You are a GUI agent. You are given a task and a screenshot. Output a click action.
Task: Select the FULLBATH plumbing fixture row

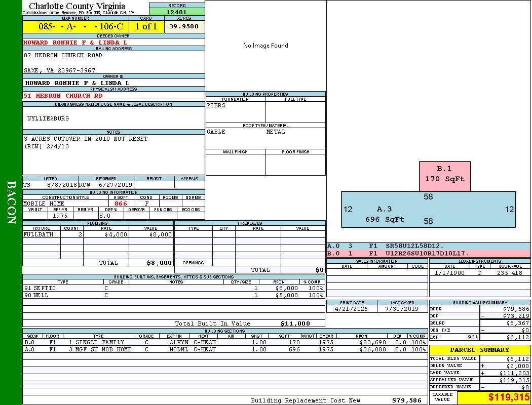point(98,234)
